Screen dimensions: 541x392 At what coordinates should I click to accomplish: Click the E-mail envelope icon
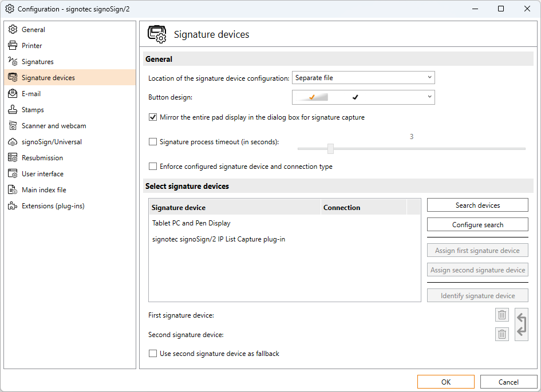tap(13, 94)
